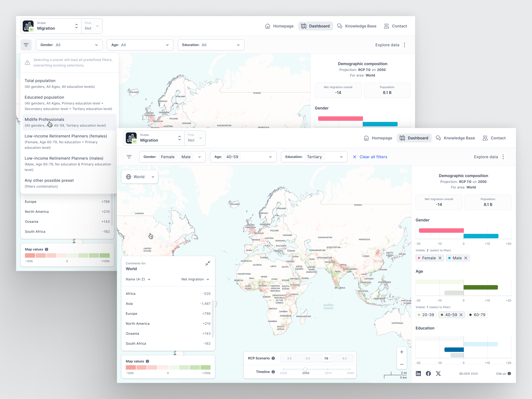Click Map values info icon in front window
Image resolution: width=532 pixels, height=399 pixels.
coord(147,361)
